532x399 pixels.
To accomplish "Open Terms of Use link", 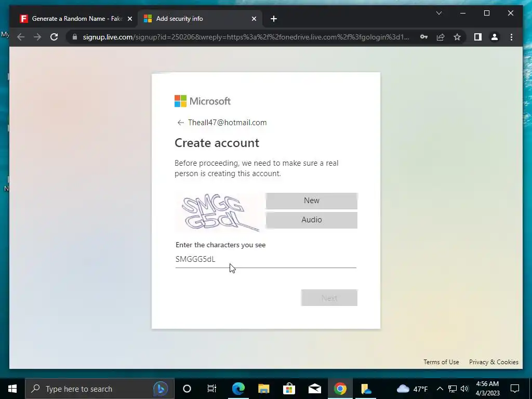I will [441, 362].
